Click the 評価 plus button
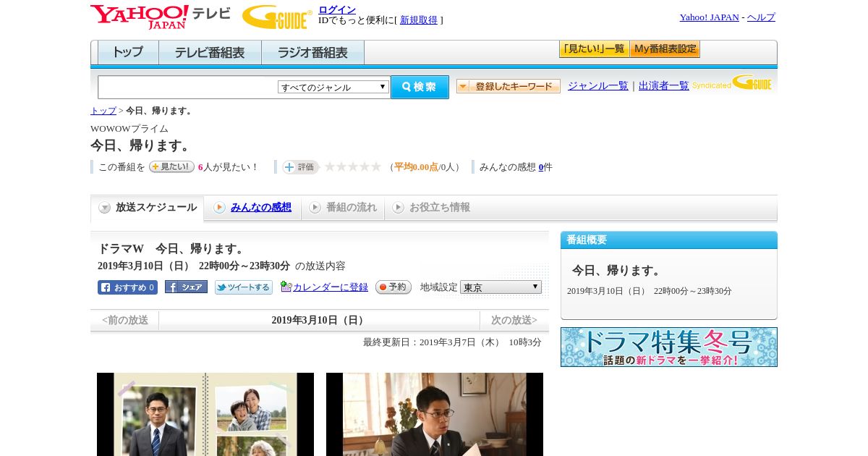868x456 pixels. click(301, 166)
